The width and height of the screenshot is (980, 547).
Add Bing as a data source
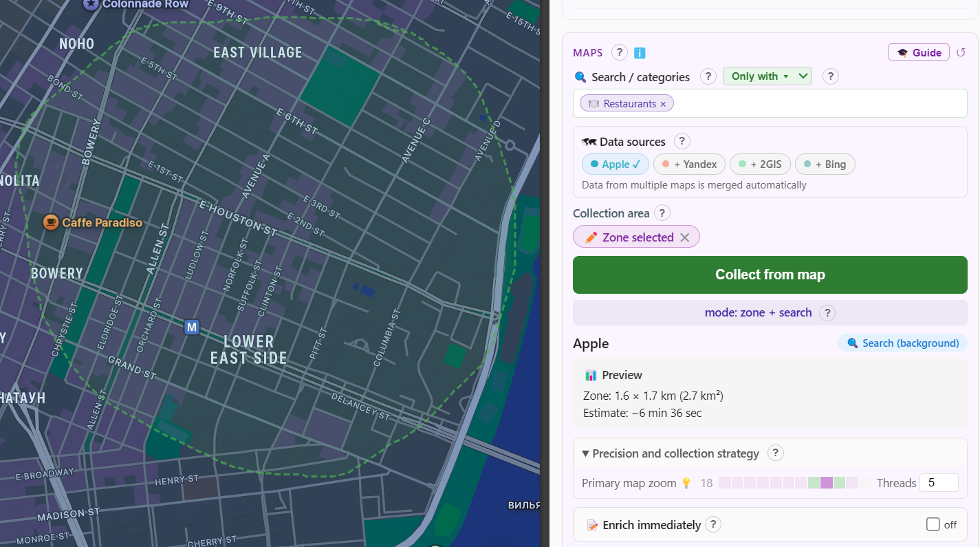point(825,164)
